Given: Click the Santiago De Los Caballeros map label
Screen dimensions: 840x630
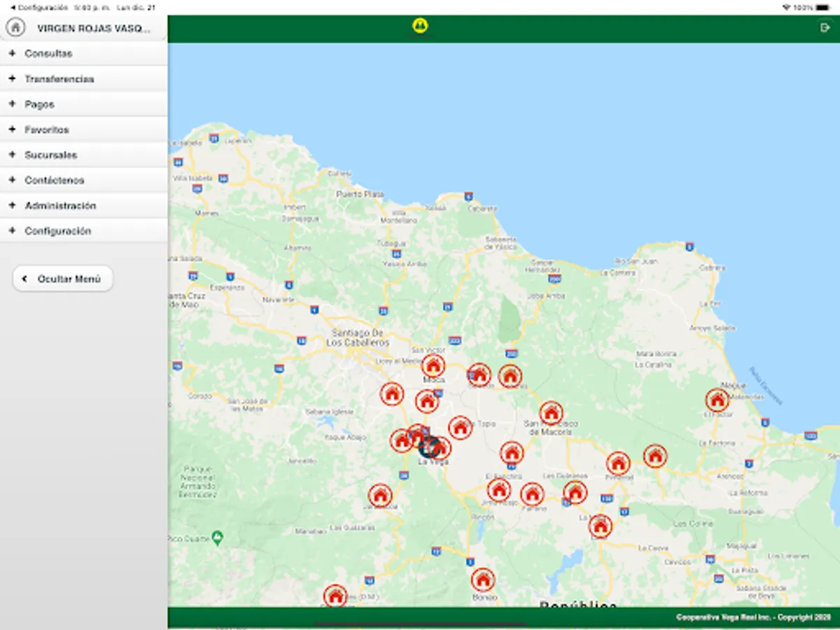Looking at the screenshot, I should [x=357, y=337].
